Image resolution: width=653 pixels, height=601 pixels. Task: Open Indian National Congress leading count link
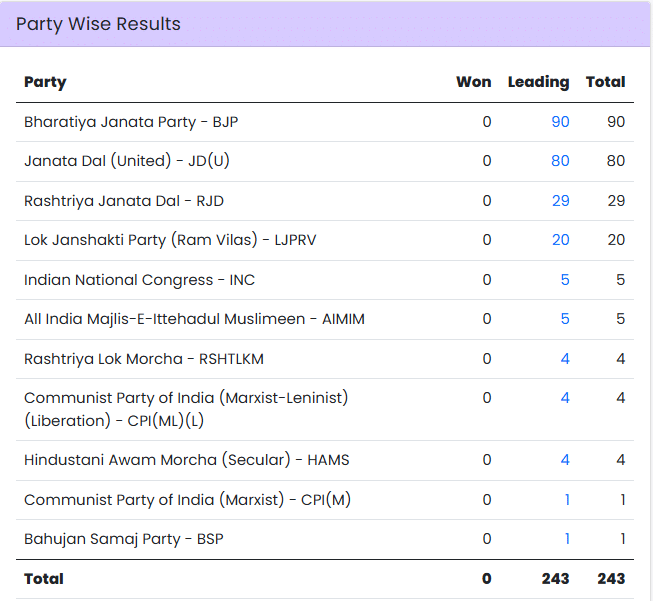tap(564, 280)
